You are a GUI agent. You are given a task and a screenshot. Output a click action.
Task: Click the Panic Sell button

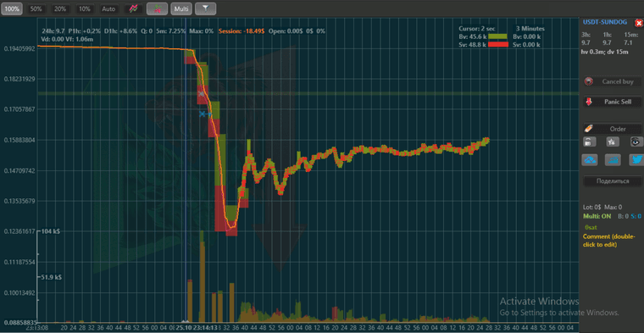coord(613,102)
